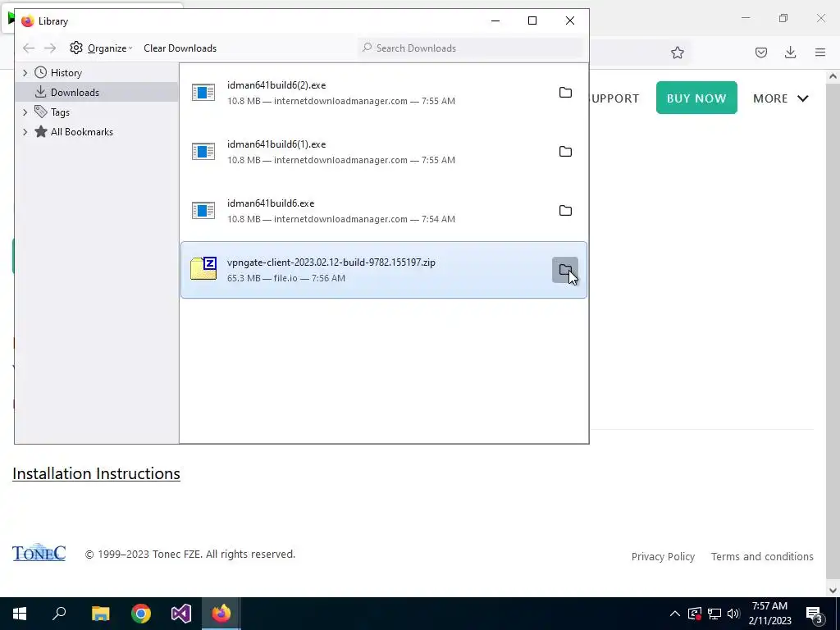Expand the History tree node
The image size is (840, 630).
point(25,73)
